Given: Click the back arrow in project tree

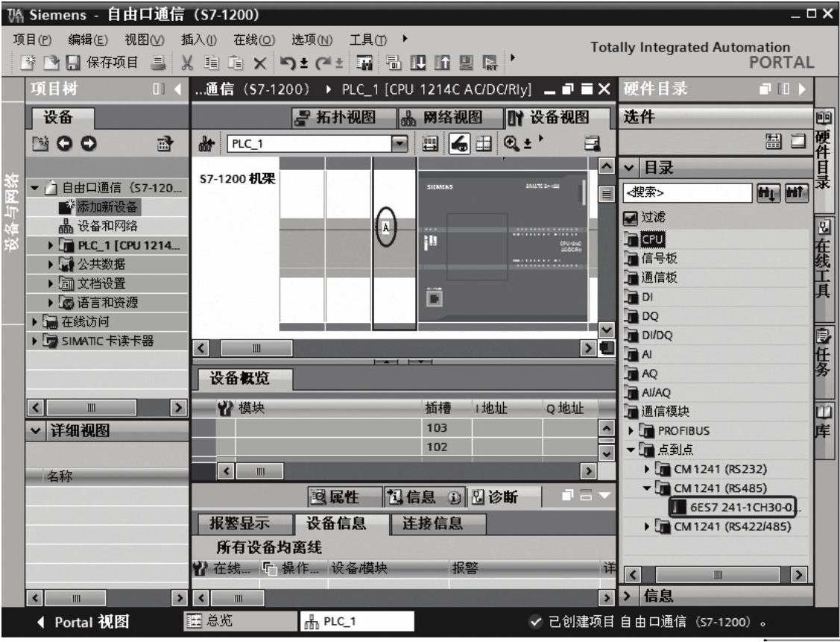Looking at the screenshot, I should point(64,143).
